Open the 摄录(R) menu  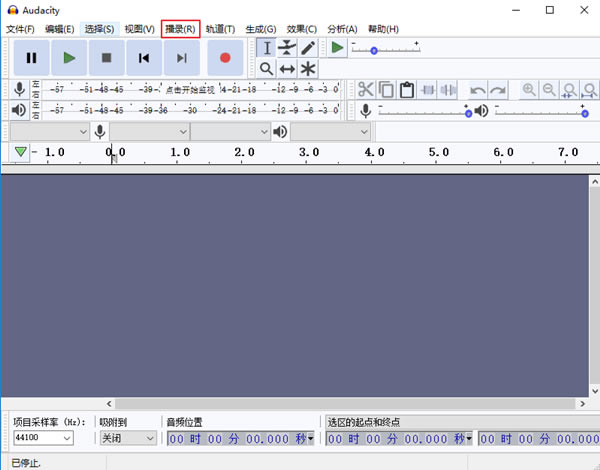coord(180,29)
